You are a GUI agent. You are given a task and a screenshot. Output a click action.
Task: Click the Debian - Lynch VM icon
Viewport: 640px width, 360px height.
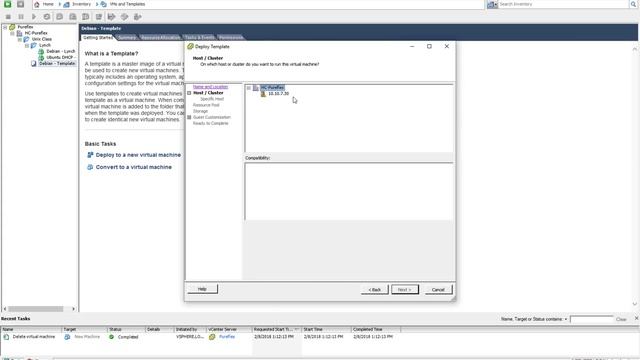pyautogui.click(x=41, y=51)
